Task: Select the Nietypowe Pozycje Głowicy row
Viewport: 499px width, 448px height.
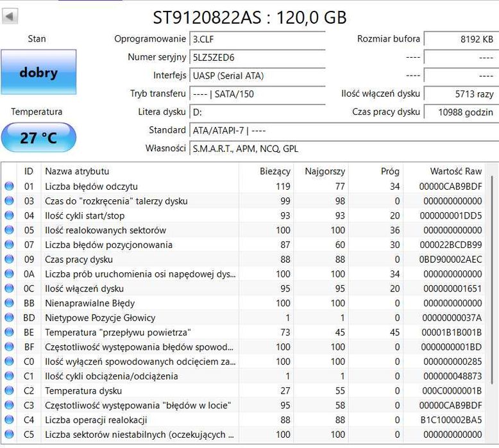Action: [243, 318]
